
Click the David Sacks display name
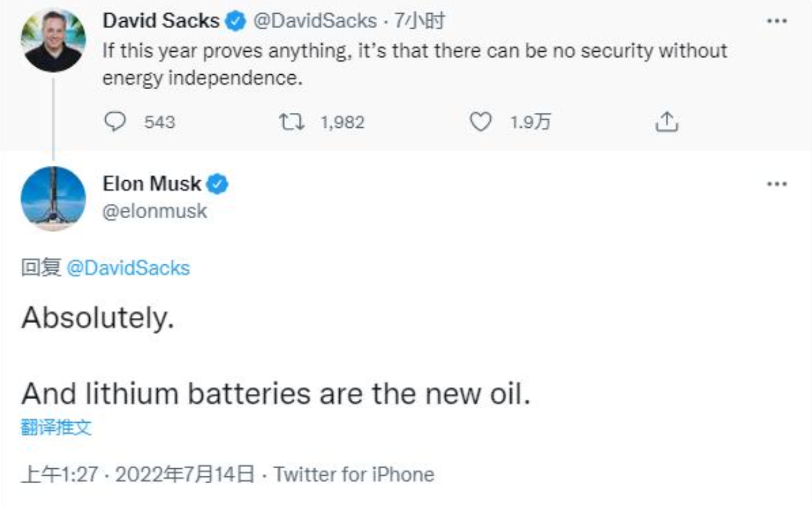click(161, 21)
